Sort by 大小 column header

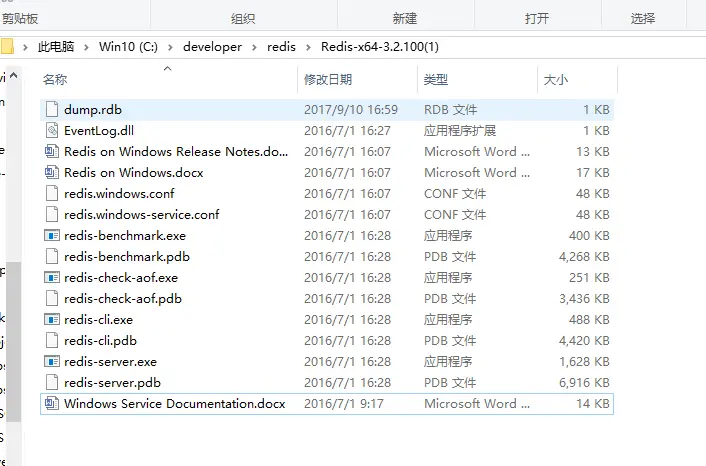click(556, 80)
